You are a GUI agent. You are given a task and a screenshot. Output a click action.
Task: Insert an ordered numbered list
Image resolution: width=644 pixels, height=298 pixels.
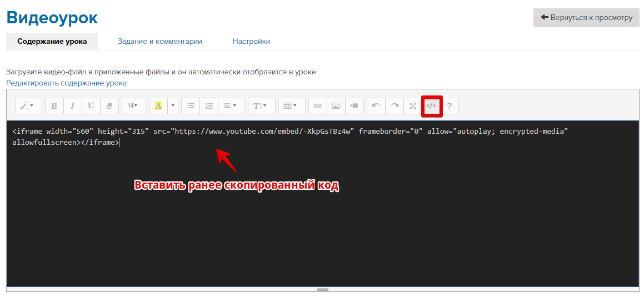pos(209,106)
